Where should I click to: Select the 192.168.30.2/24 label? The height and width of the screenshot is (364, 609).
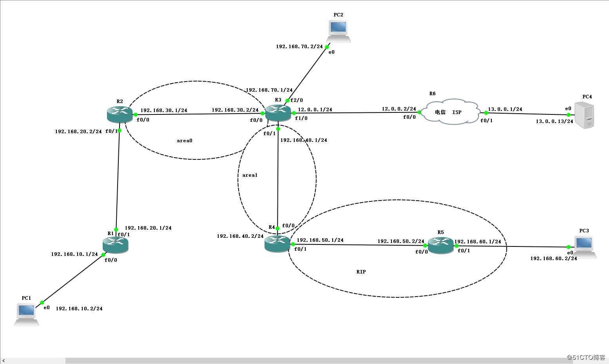pyautogui.click(x=235, y=110)
